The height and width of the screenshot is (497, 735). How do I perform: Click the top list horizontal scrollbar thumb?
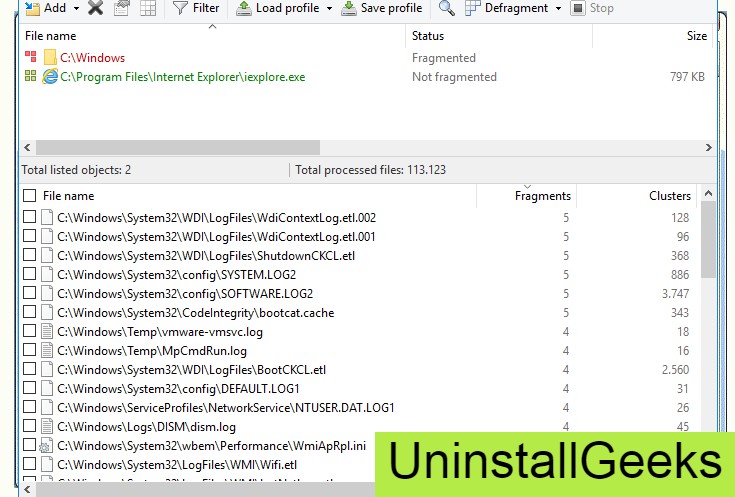tap(178, 147)
